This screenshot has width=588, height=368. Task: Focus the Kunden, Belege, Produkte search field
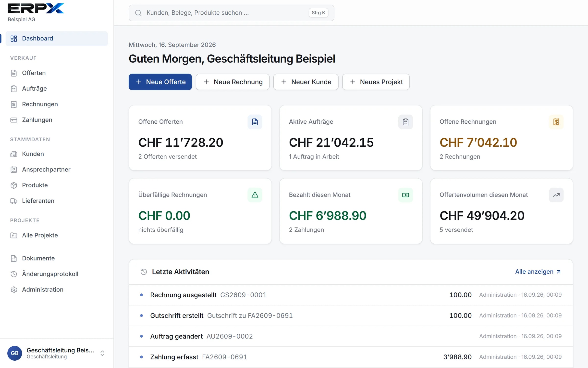231,13
